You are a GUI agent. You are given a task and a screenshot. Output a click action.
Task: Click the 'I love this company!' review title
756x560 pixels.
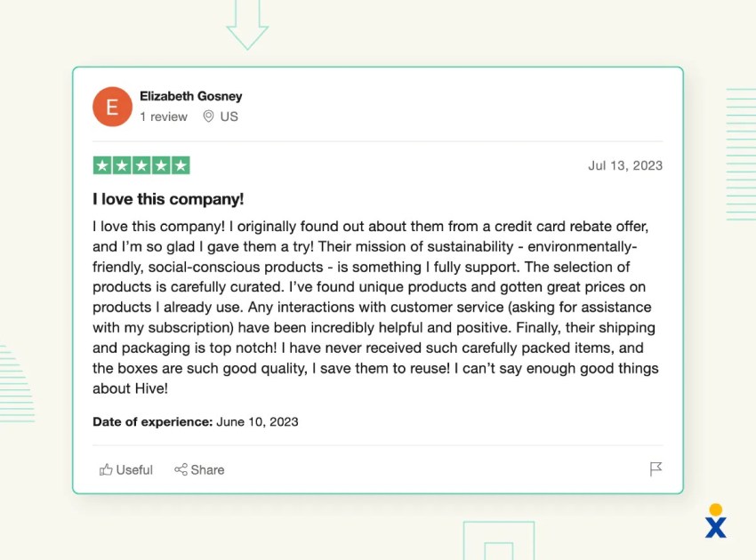[168, 199]
